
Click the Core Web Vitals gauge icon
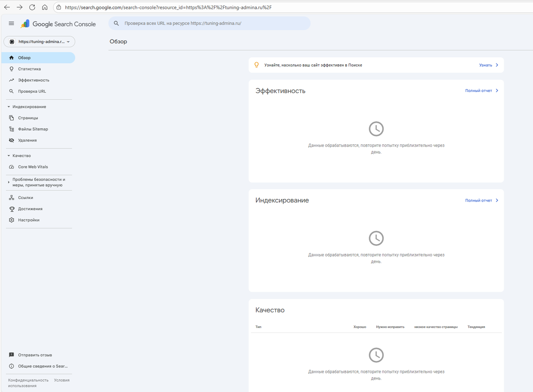12,167
